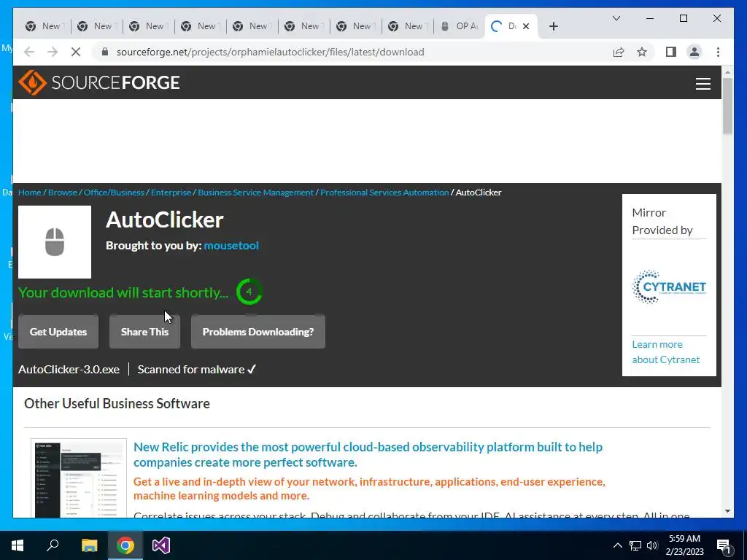Switch to the fourth New Tab
This screenshot has width=747, height=560.
(x=201, y=26)
